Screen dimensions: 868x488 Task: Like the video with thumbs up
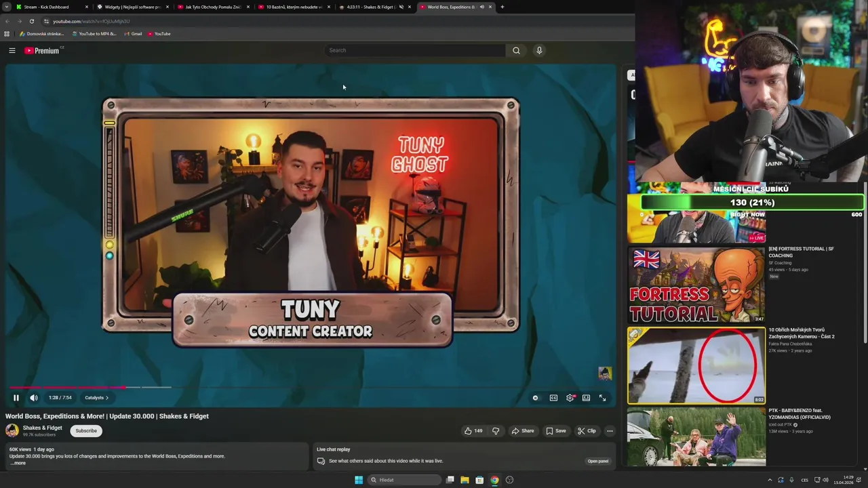pyautogui.click(x=473, y=431)
